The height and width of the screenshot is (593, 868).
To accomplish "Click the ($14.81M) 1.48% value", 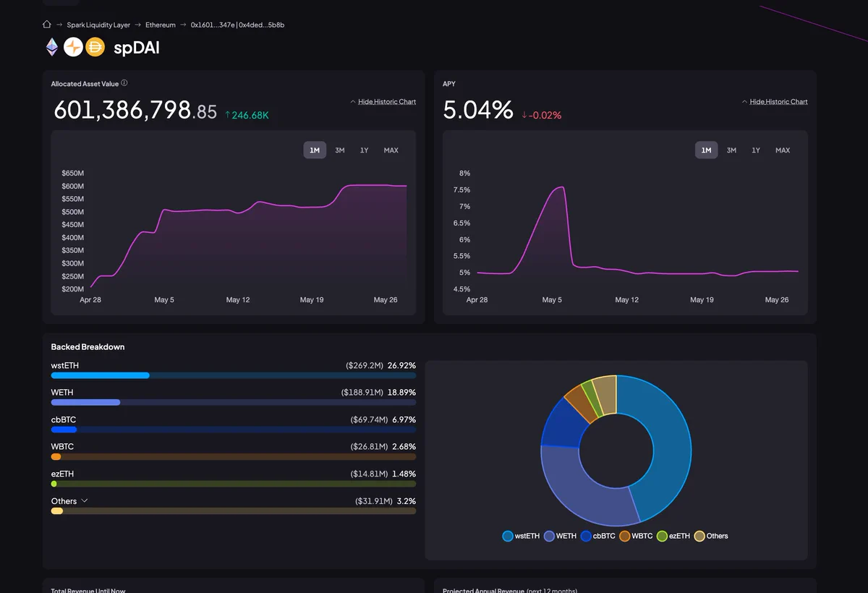I will coord(383,474).
